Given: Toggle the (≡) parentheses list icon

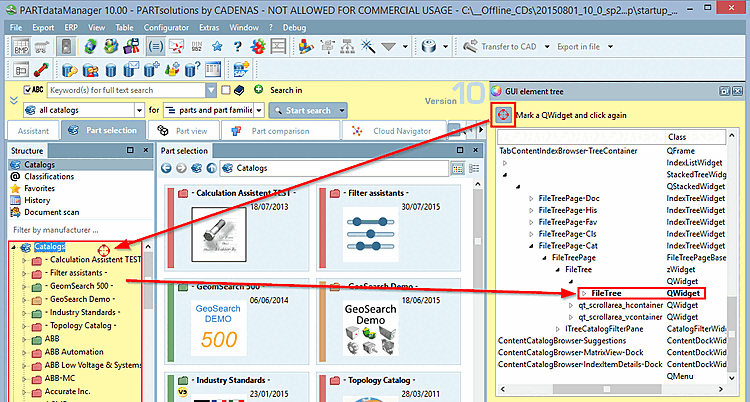Looking at the screenshot, I should [155, 46].
